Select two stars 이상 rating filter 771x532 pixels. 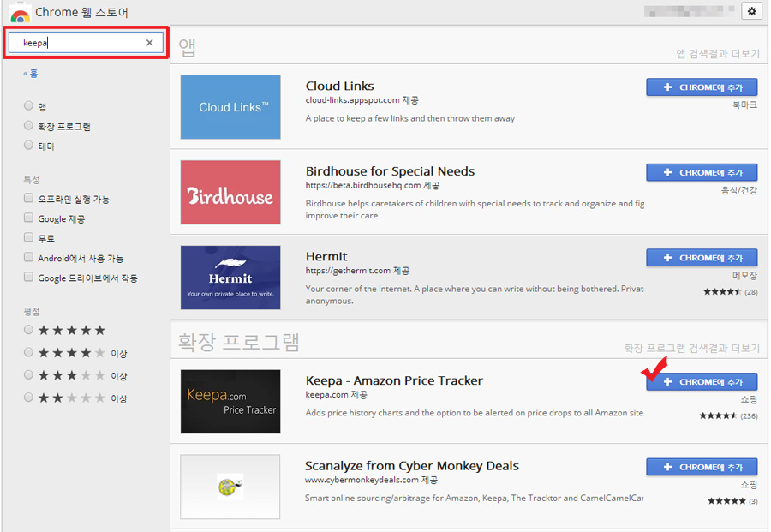[28, 397]
